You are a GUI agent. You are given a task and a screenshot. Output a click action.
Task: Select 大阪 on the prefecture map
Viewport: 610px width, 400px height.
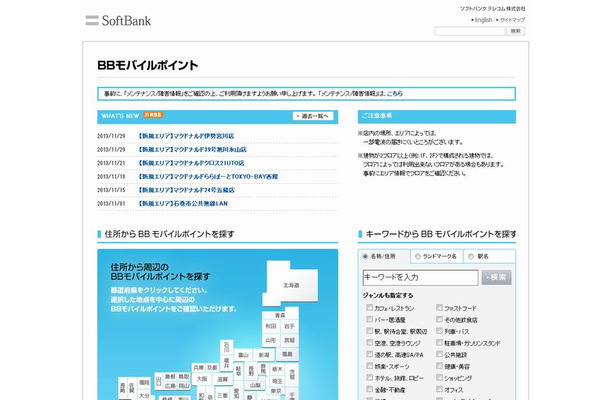tap(202, 379)
